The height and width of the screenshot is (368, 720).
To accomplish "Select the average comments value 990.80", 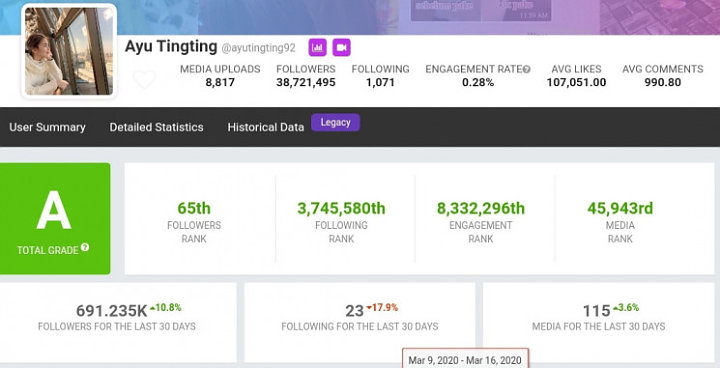I will click(x=663, y=82).
